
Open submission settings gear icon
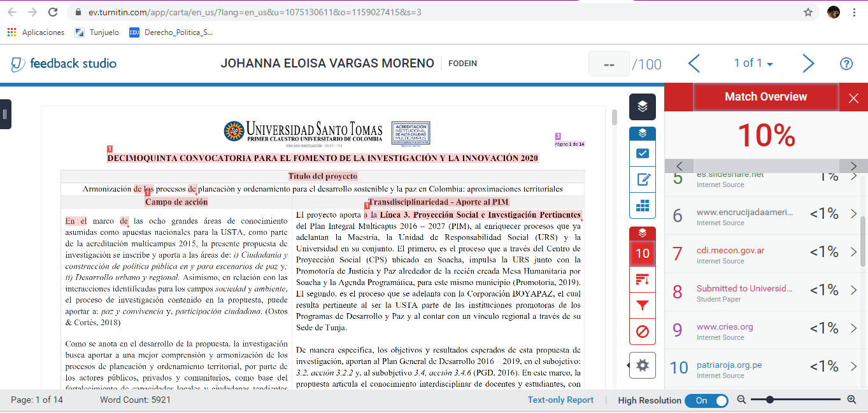coord(643,365)
